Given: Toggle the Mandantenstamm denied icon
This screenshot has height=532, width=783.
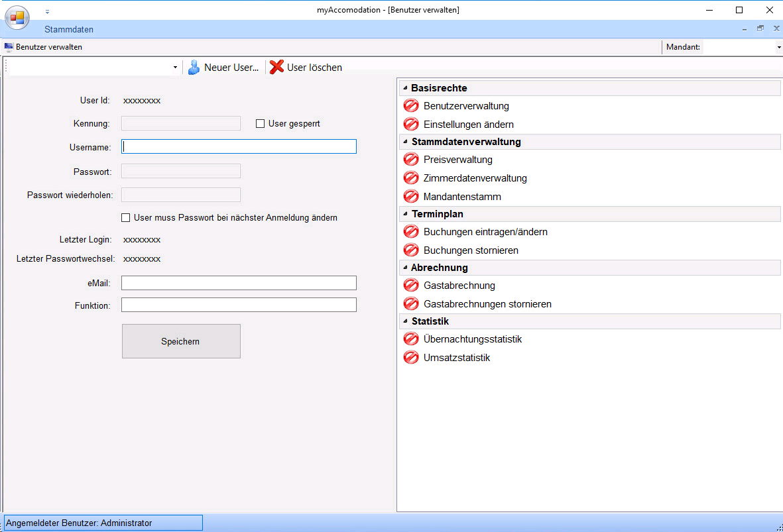Looking at the screenshot, I should coord(411,197).
